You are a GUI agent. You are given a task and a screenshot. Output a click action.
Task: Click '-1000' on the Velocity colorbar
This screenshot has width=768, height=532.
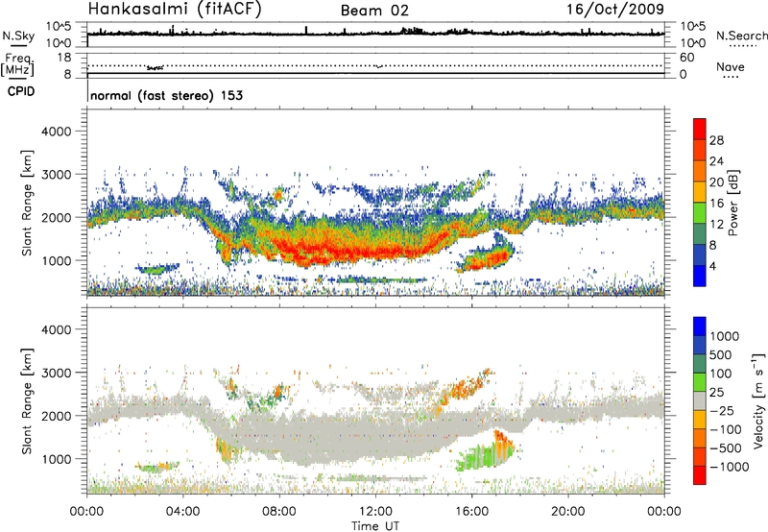pos(730,467)
